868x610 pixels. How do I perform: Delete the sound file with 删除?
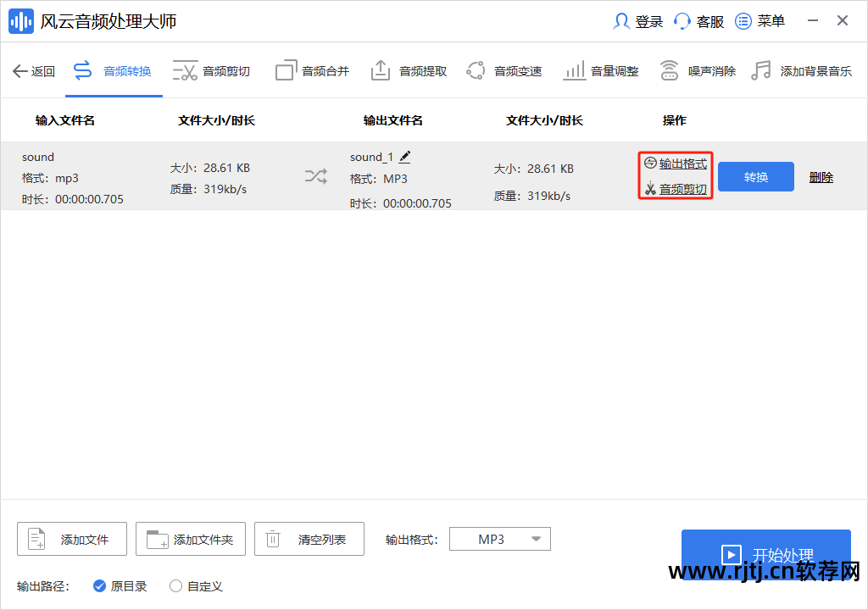coord(821,176)
